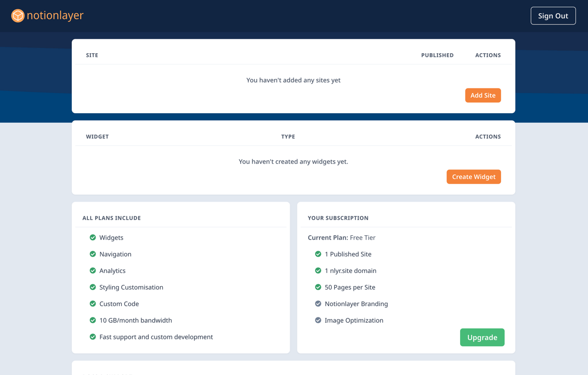Add a new site with Add Site
This screenshot has width=588, height=375.
click(483, 95)
